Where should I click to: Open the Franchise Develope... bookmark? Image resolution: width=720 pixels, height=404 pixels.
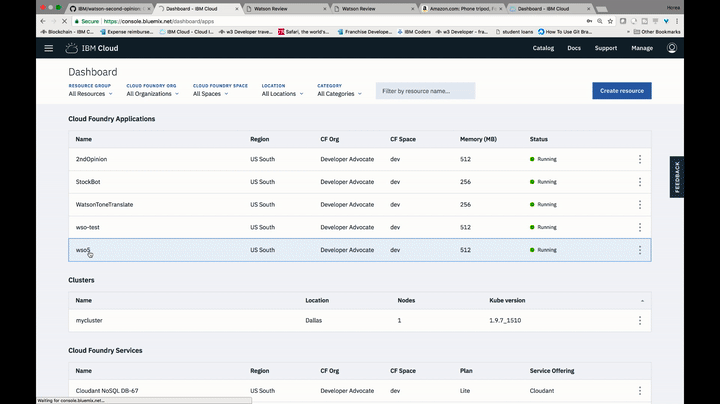[x=364, y=32]
